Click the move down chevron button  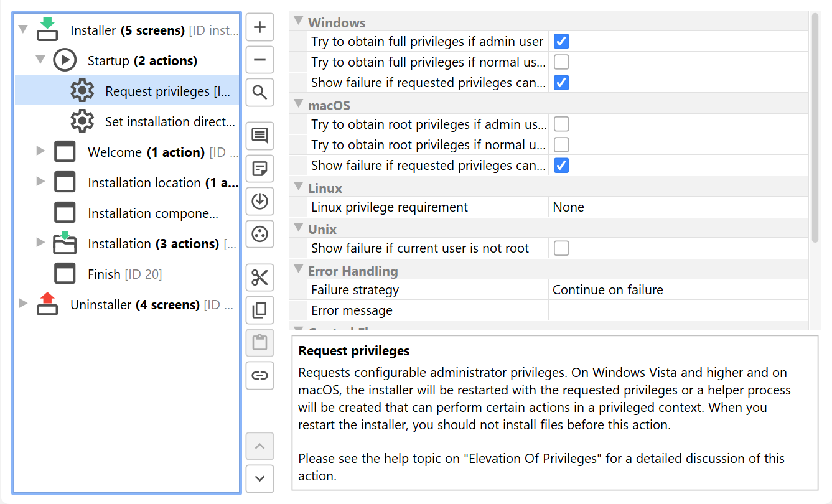[259, 478]
